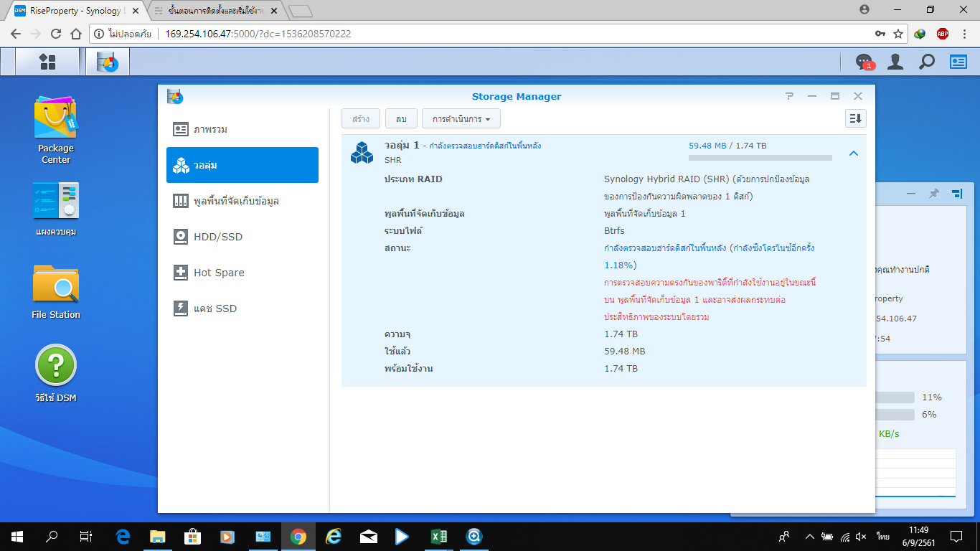Viewport: 980px width, 551px height.
Task: Click the sort order button in Storage Manager
Action: coord(855,118)
